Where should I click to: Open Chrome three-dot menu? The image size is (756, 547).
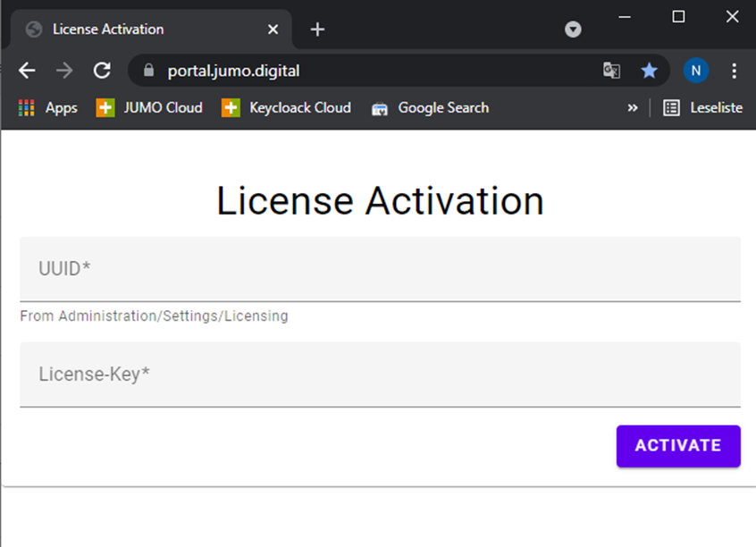[734, 71]
